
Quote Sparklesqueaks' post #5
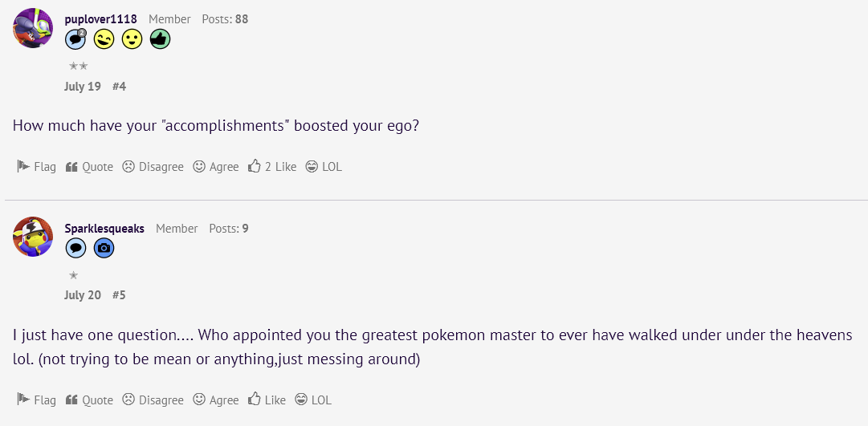(x=89, y=400)
